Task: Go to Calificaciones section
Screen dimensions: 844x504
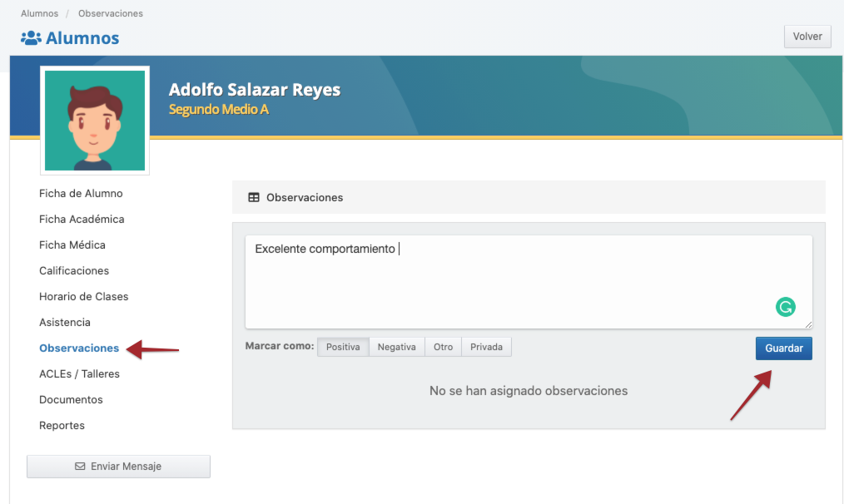Action: [x=74, y=270]
